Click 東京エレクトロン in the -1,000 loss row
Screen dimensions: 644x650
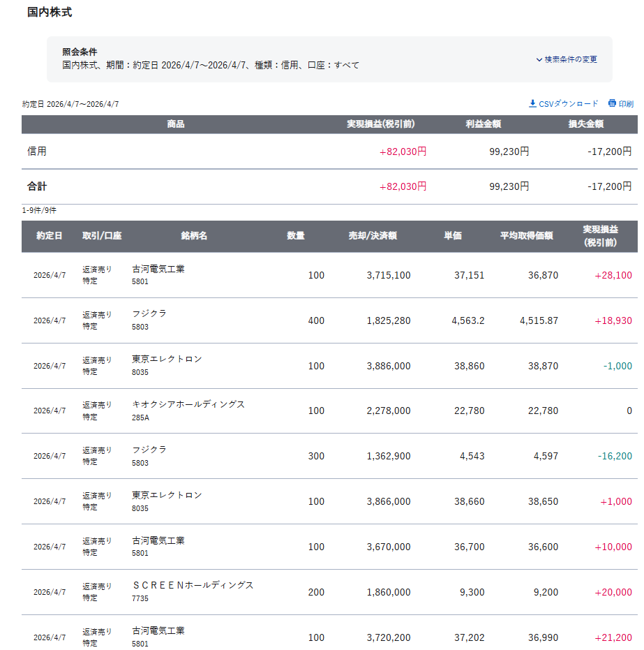tap(167, 359)
